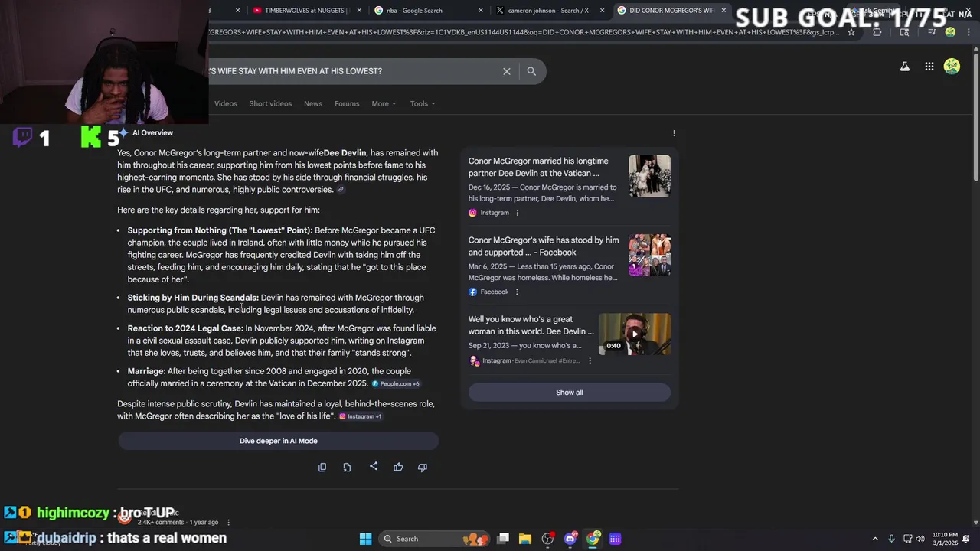The height and width of the screenshot is (551, 980).
Task: Click Dive deeper in AI Mode
Action: [278, 441]
